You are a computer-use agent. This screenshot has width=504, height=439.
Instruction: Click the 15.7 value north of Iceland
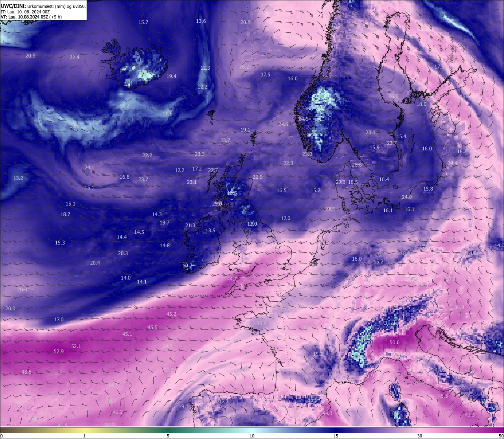pos(143,22)
